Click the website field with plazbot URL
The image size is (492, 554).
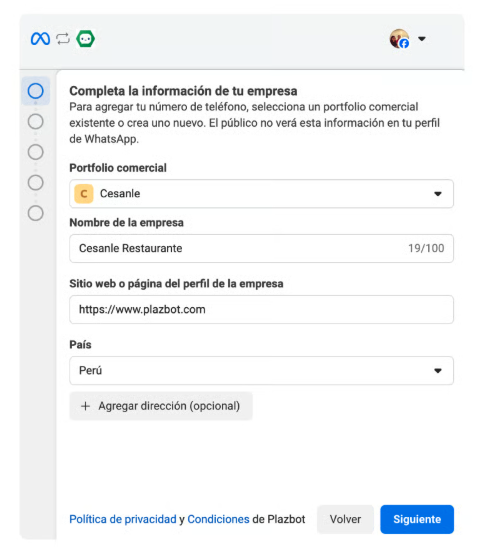pyautogui.click(x=261, y=310)
